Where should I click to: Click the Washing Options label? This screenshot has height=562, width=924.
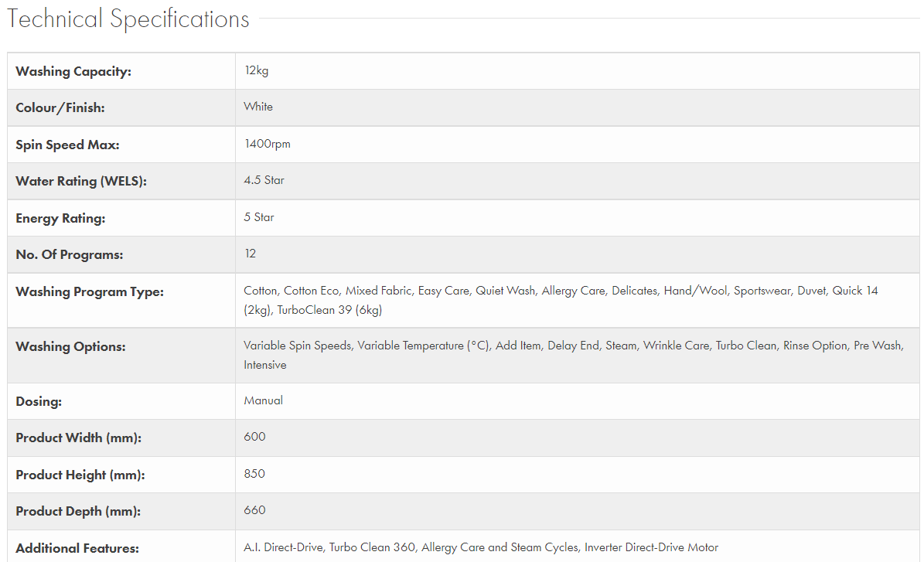click(70, 346)
